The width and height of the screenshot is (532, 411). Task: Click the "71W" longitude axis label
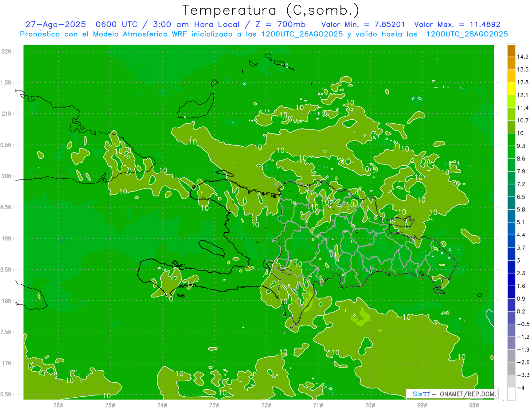[x=318, y=404]
